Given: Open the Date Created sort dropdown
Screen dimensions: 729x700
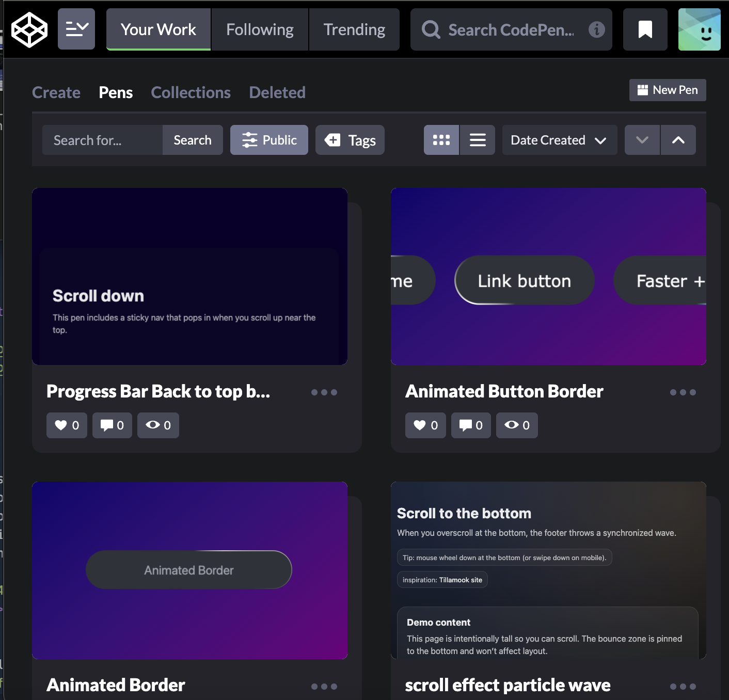Looking at the screenshot, I should click(x=559, y=140).
